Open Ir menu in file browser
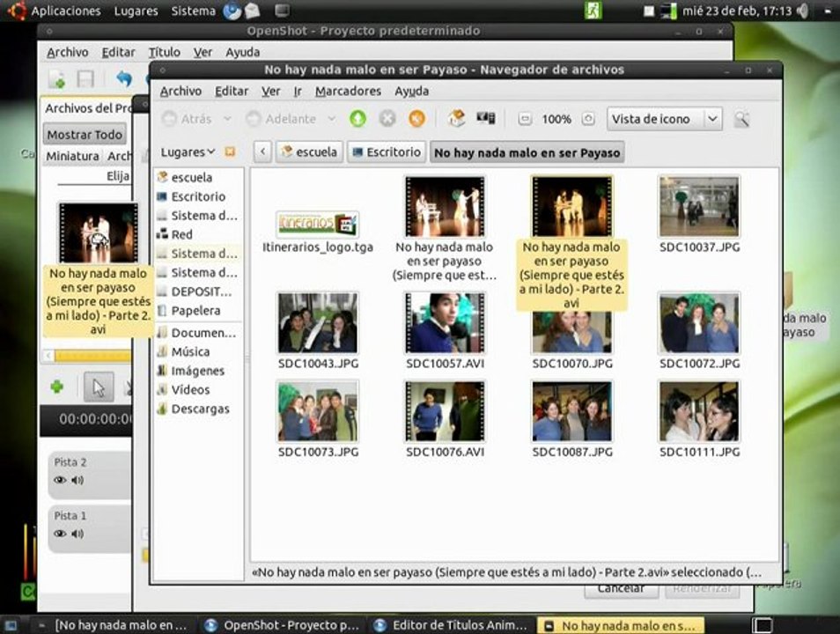This screenshot has height=634, width=840. click(x=298, y=91)
